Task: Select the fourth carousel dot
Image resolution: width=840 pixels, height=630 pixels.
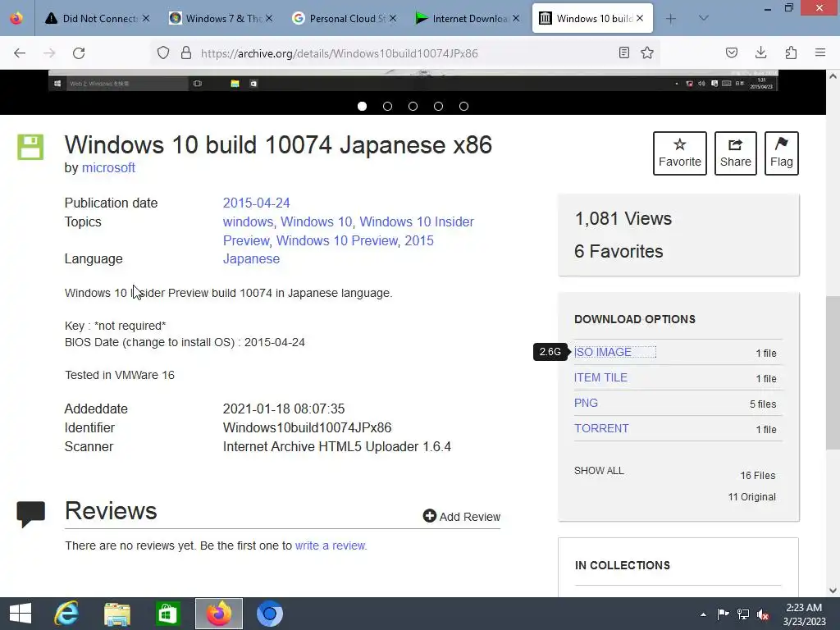Action: pos(438,106)
